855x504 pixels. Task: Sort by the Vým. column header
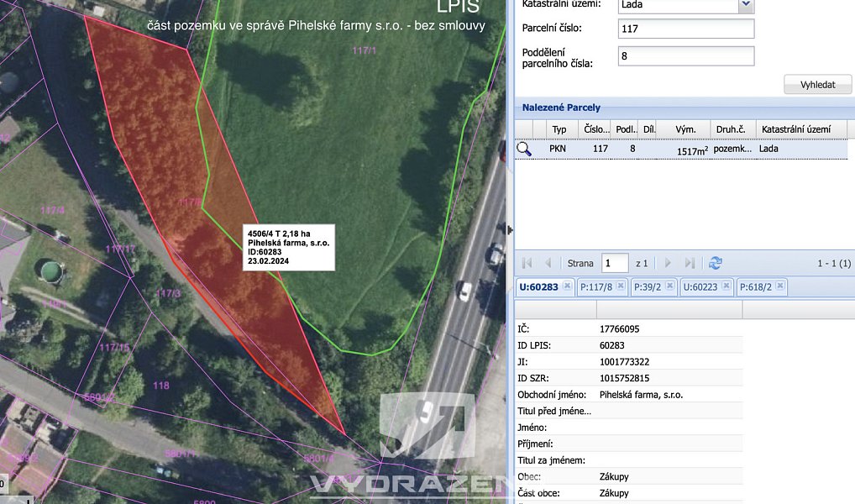click(685, 129)
